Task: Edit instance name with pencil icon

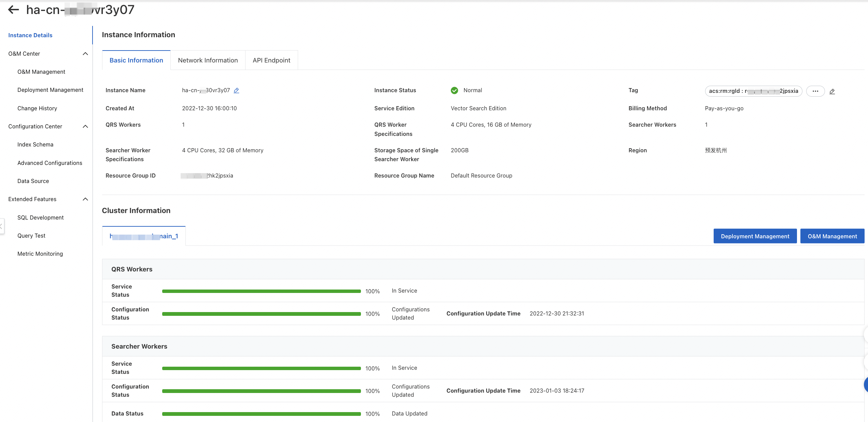Action: (x=236, y=90)
